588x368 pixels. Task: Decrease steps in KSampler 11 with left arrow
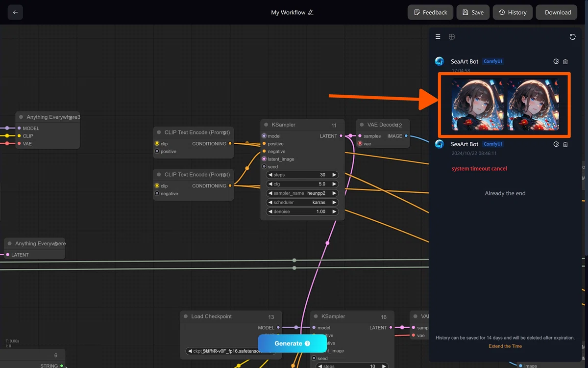click(x=270, y=175)
